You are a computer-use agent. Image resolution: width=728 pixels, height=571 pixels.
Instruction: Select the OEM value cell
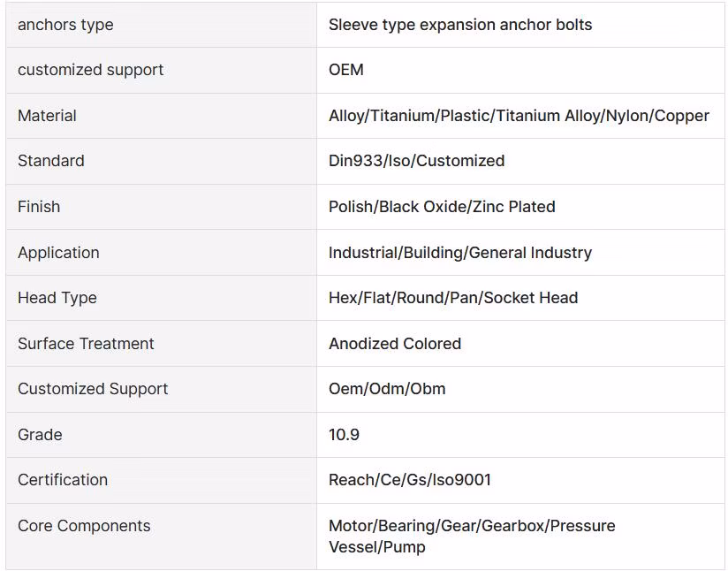tap(520, 70)
